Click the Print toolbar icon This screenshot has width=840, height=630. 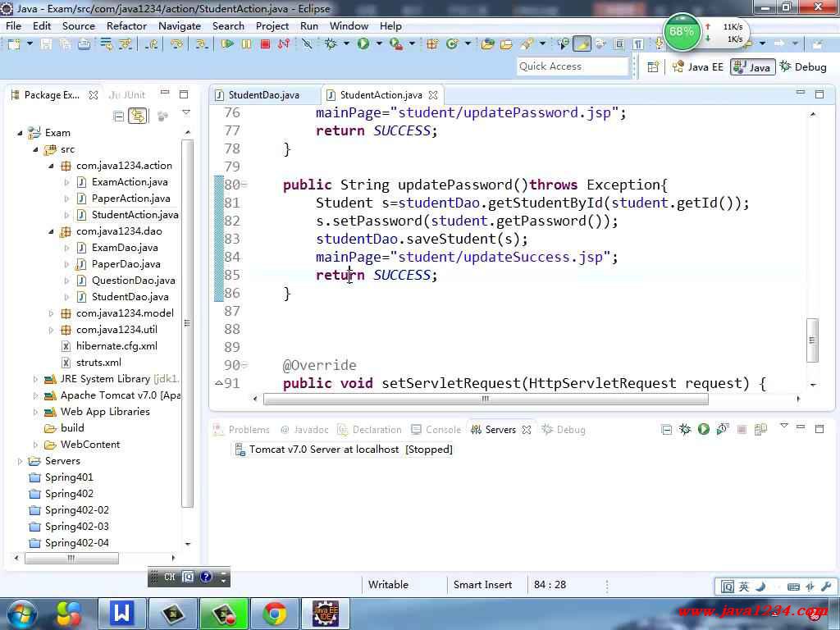point(84,44)
